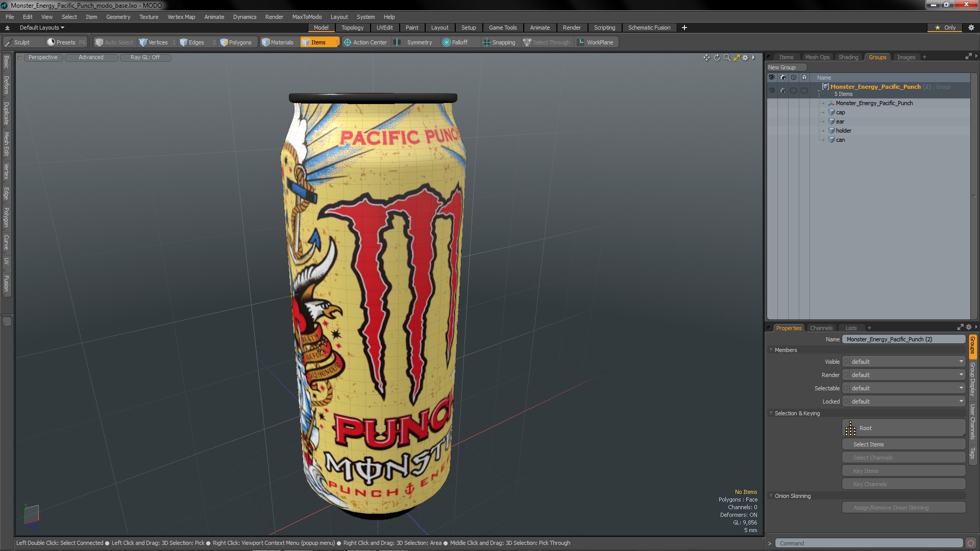The height and width of the screenshot is (551, 980).
Task: Click the ear mesh item
Action: (x=840, y=121)
